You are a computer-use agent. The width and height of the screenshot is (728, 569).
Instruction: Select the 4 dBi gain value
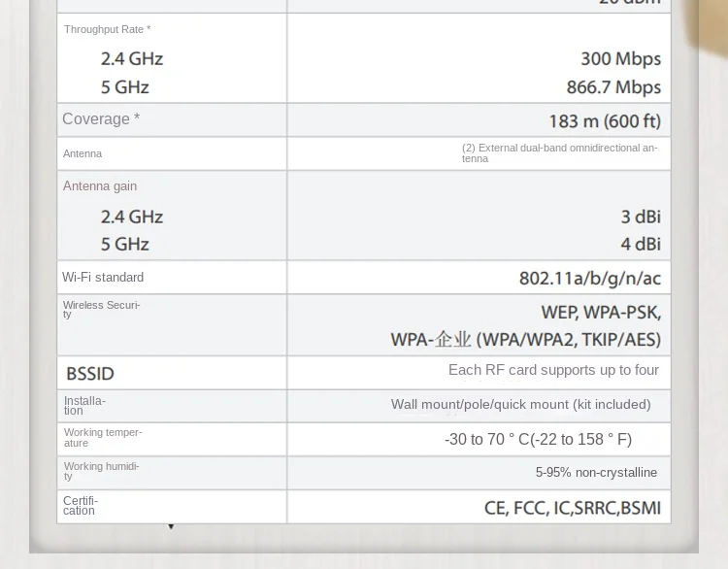coord(641,244)
